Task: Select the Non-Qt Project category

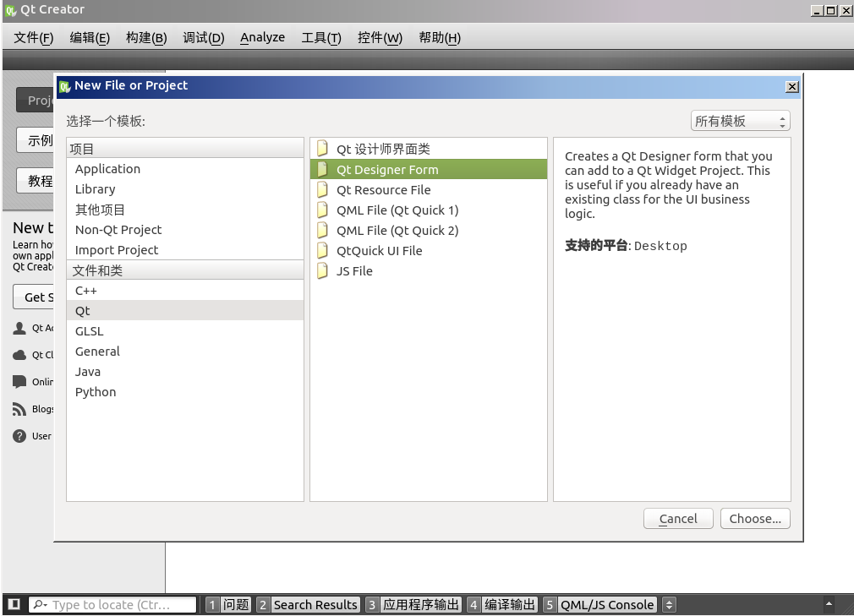Action: (x=185, y=230)
